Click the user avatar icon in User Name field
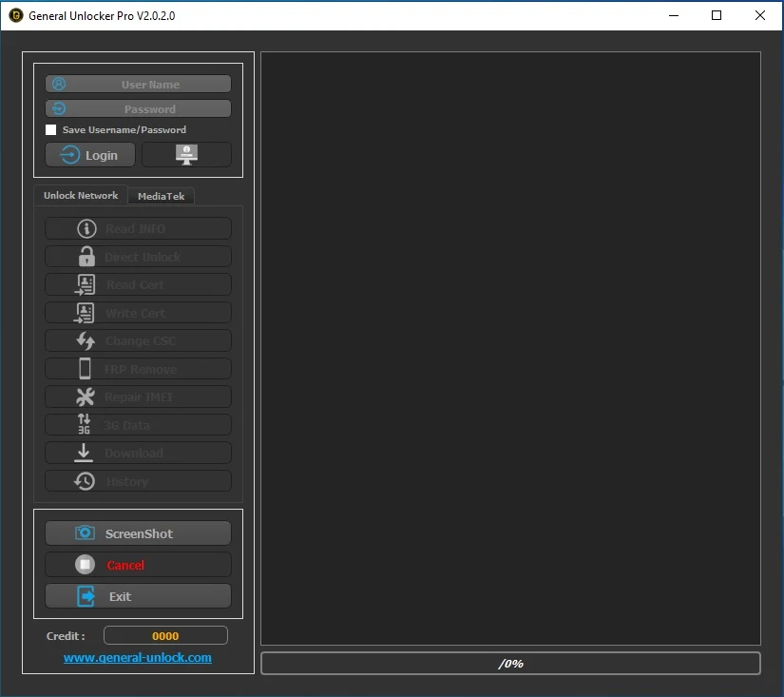 [59, 84]
